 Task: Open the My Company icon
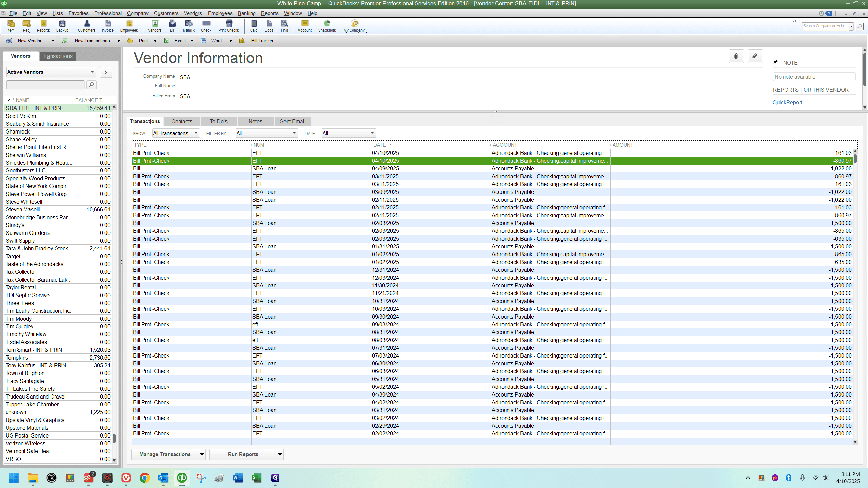click(354, 26)
